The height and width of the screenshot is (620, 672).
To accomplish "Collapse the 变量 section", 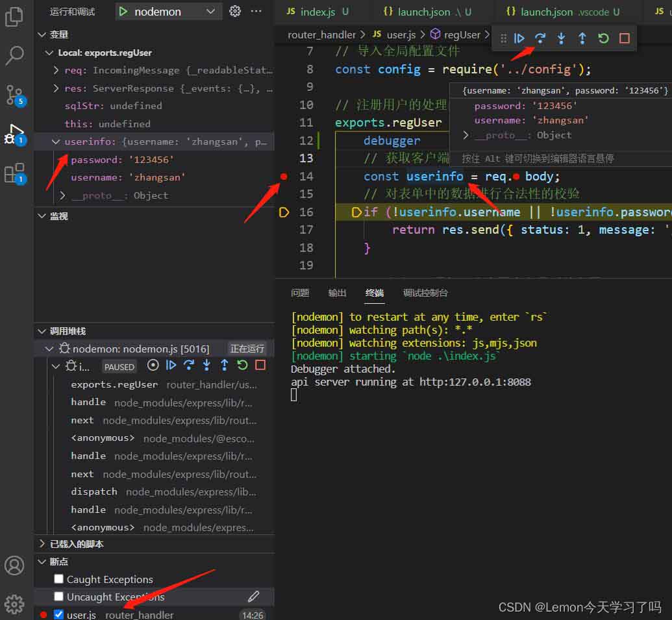I will 42,34.
